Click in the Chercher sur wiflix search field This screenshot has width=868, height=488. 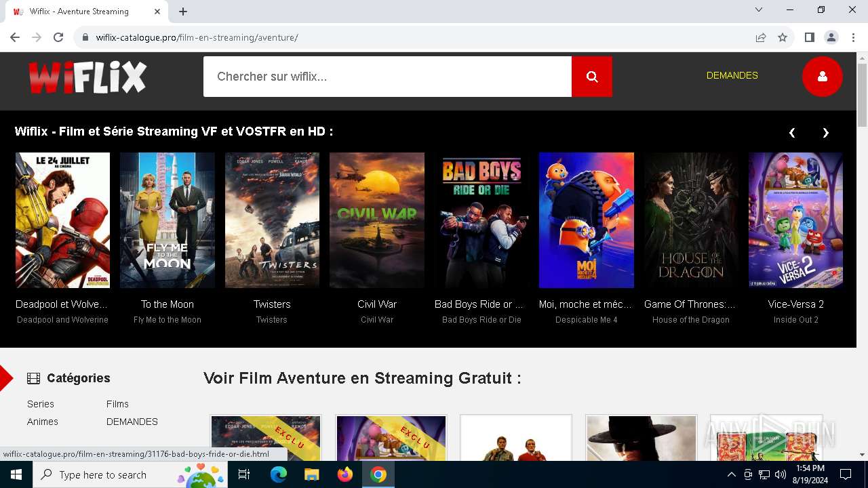coord(387,77)
